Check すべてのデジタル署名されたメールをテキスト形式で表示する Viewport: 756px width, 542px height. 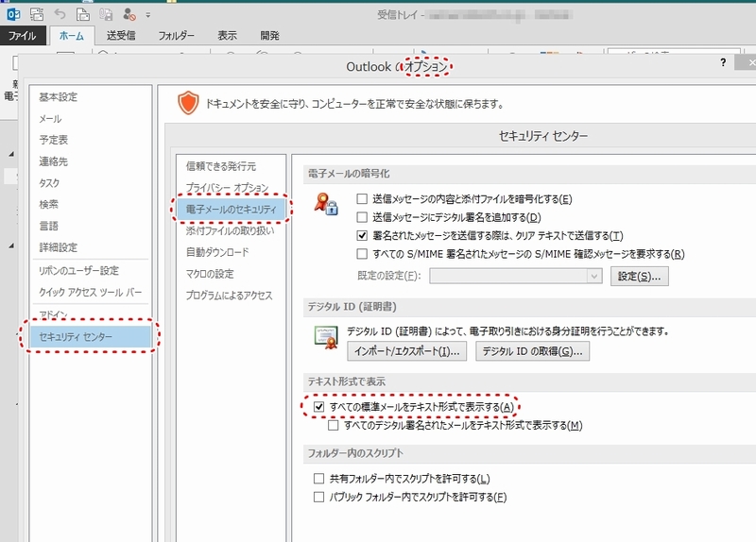pyautogui.click(x=334, y=425)
